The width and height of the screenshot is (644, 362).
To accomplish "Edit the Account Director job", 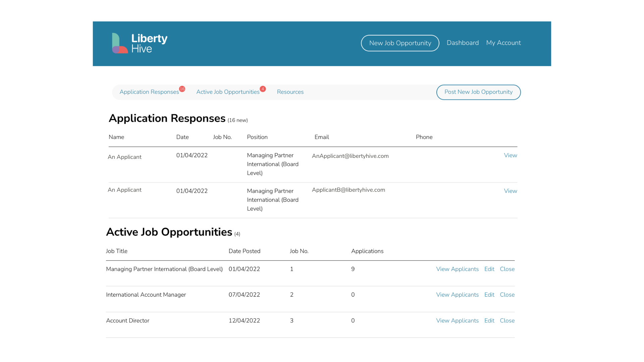I will click(489, 321).
